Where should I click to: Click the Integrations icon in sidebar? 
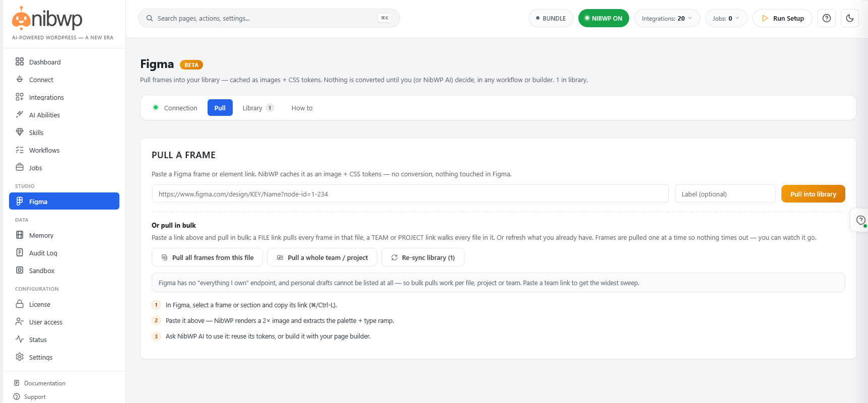click(x=20, y=97)
